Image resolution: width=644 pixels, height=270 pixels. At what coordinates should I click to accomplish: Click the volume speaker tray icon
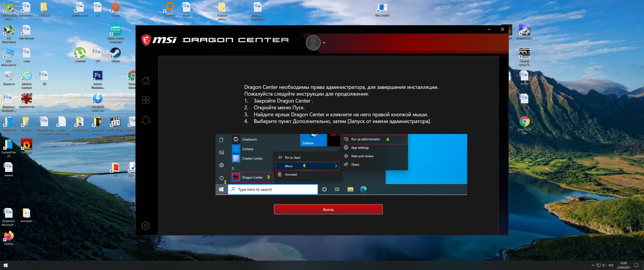[604, 265]
